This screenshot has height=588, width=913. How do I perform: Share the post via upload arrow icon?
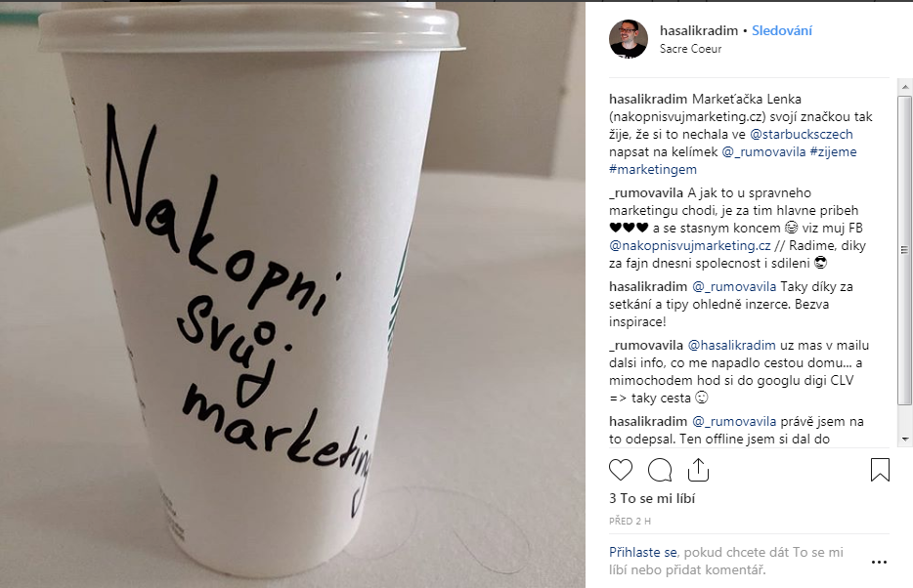coord(698,470)
